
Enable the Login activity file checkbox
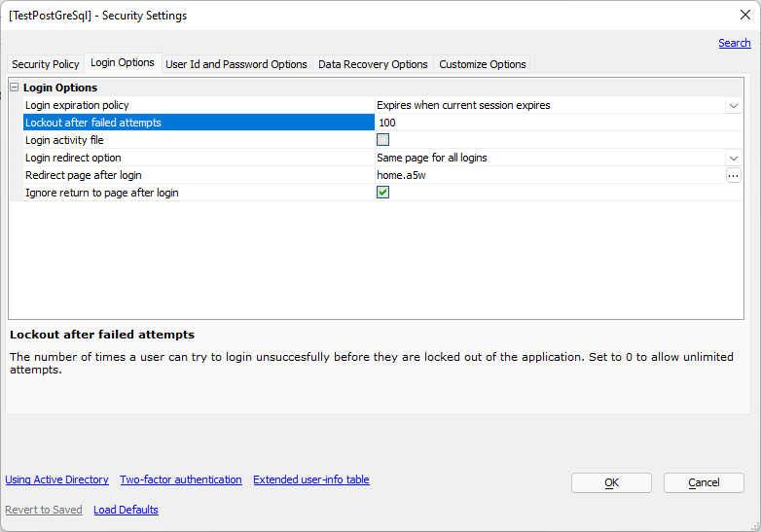(x=382, y=140)
